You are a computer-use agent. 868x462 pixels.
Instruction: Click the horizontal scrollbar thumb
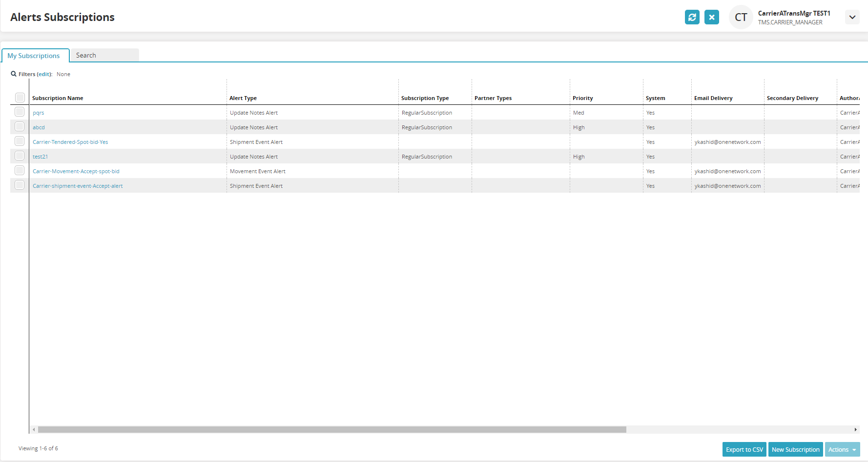pos(332,430)
